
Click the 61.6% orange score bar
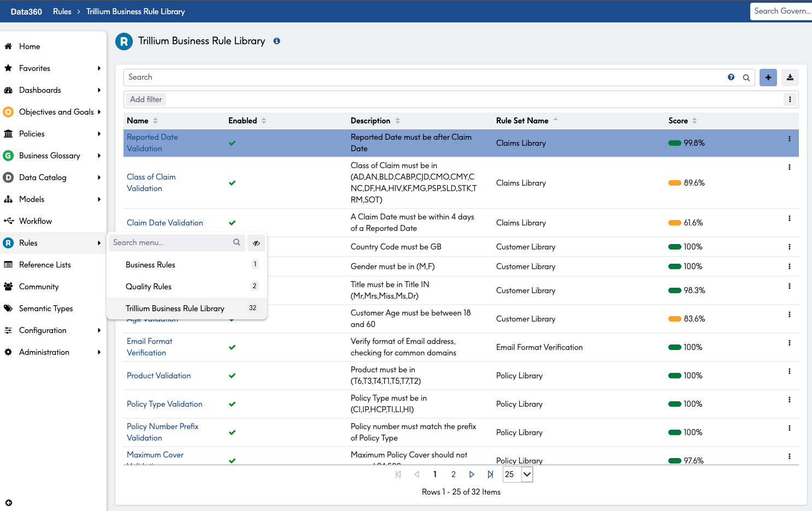click(x=675, y=223)
